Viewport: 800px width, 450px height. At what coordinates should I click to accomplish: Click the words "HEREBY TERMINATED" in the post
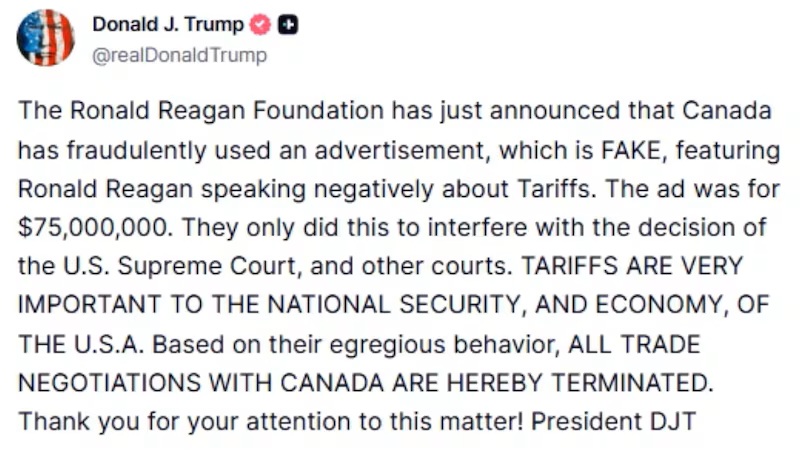coord(580,383)
